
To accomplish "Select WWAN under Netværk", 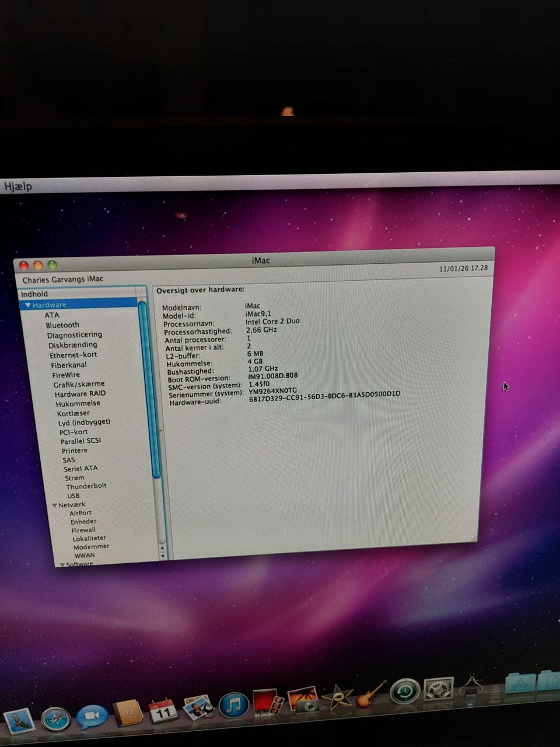I will click(85, 556).
